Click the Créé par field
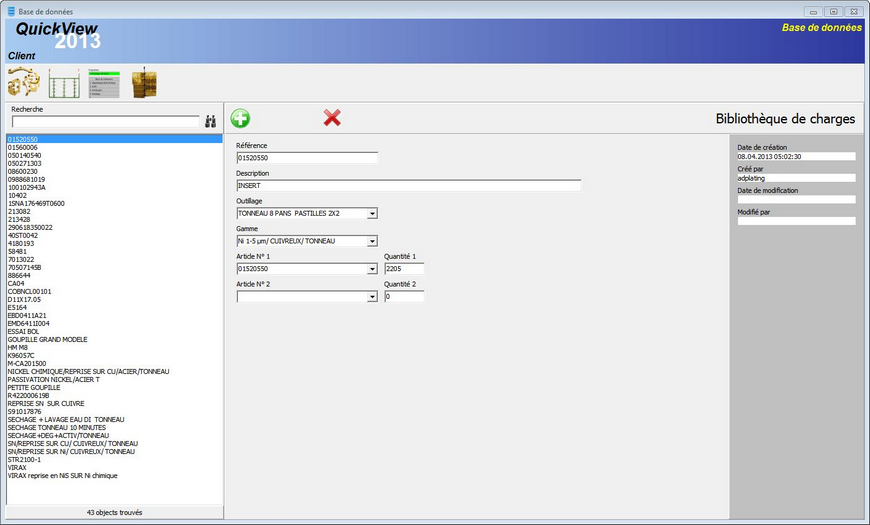Image resolution: width=870 pixels, height=525 pixels. tap(796, 178)
